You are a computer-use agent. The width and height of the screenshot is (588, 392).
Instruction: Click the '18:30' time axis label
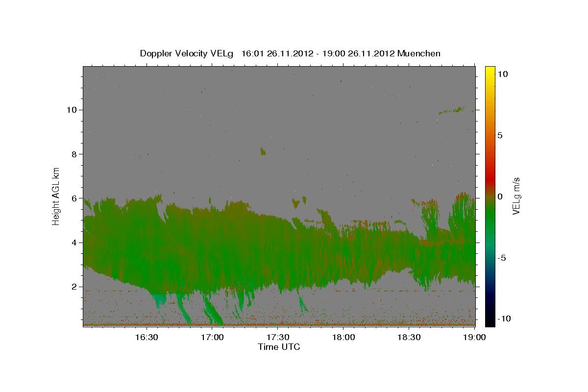[409, 337]
